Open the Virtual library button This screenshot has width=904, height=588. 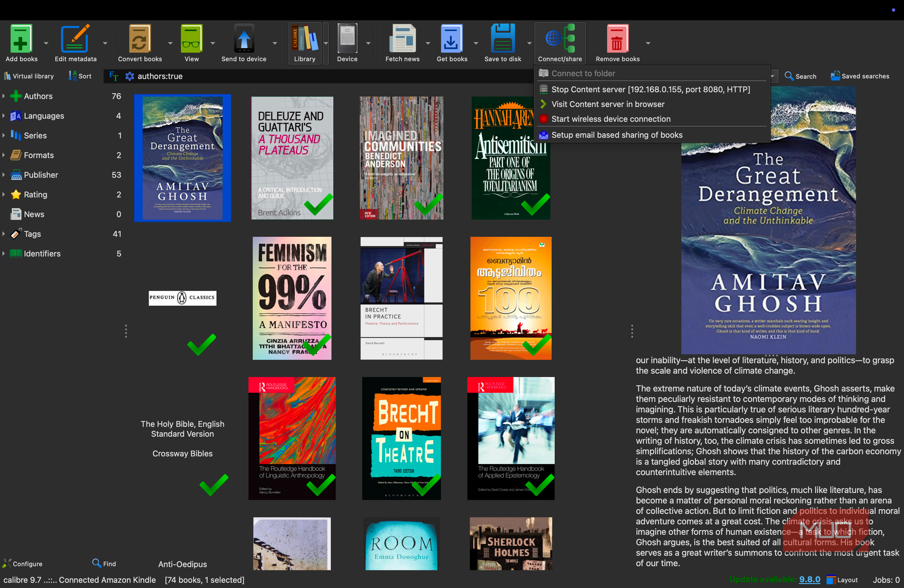(29, 76)
